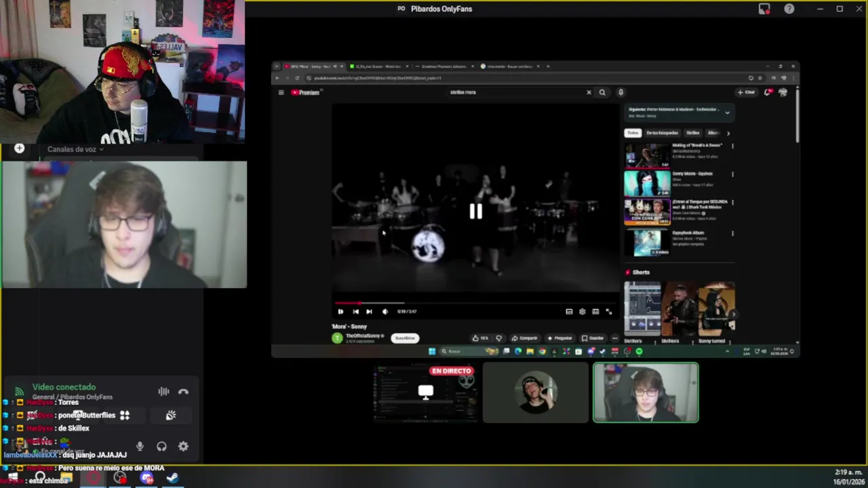The height and width of the screenshot is (488, 868).
Task: Bookmark page with star icon
Action: click(x=759, y=78)
